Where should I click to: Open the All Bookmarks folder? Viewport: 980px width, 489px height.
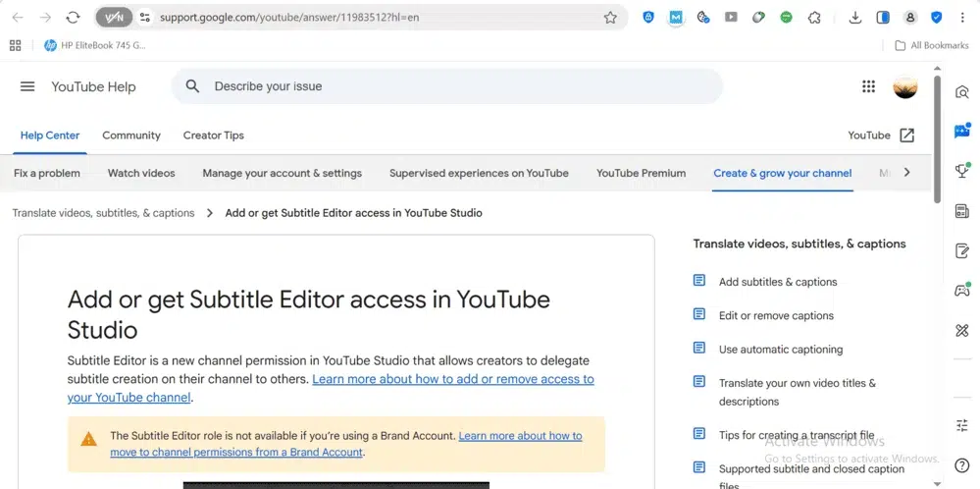[931, 45]
